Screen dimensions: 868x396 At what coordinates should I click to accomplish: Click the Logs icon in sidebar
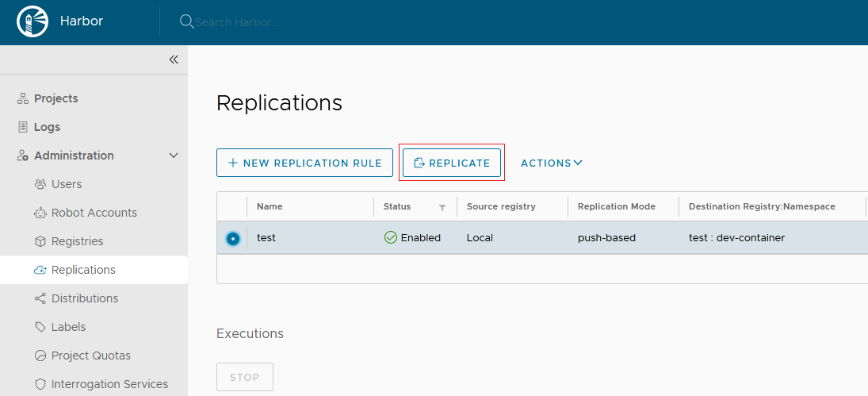click(x=23, y=127)
